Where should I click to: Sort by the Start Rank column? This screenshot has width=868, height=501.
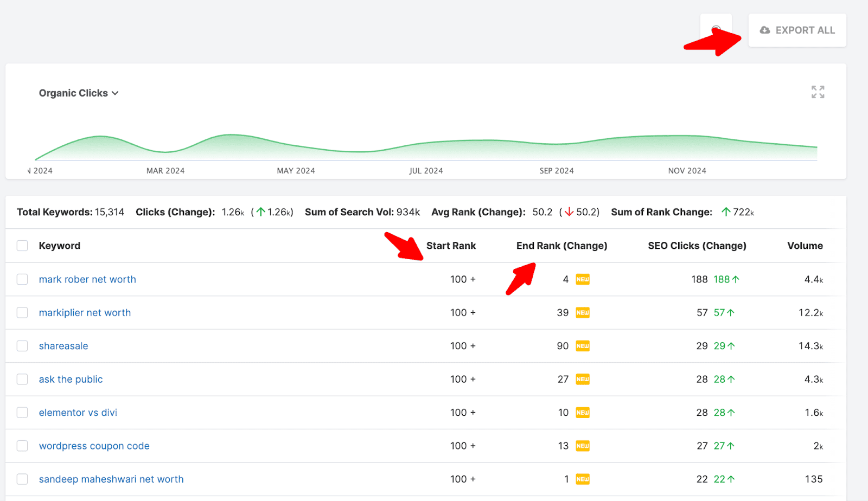coord(451,246)
